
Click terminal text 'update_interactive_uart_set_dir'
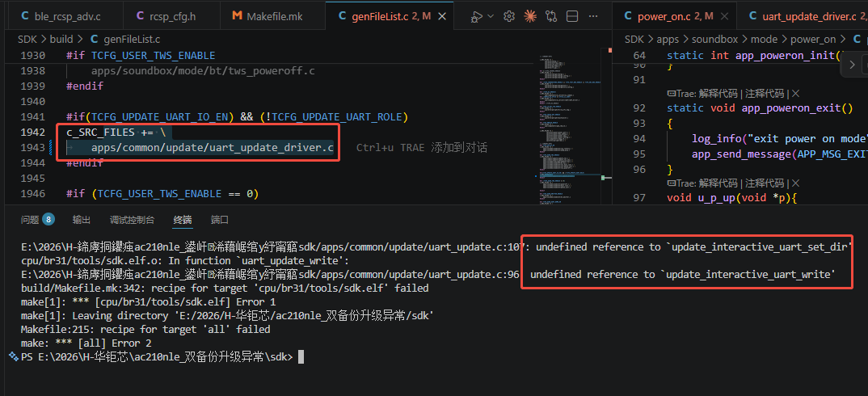click(x=758, y=246)
